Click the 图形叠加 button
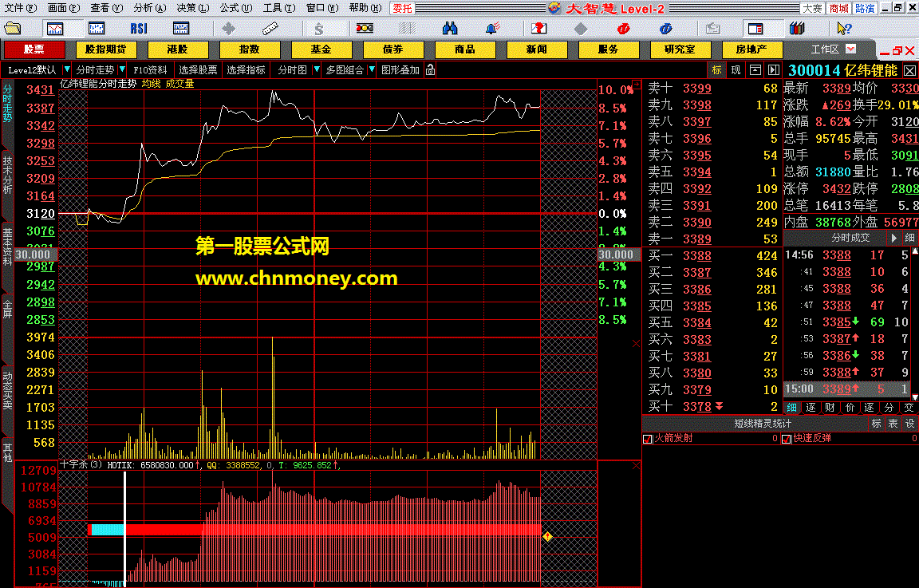Image resolution: width=919 pixels, height=588 pixels. (400, 69)
